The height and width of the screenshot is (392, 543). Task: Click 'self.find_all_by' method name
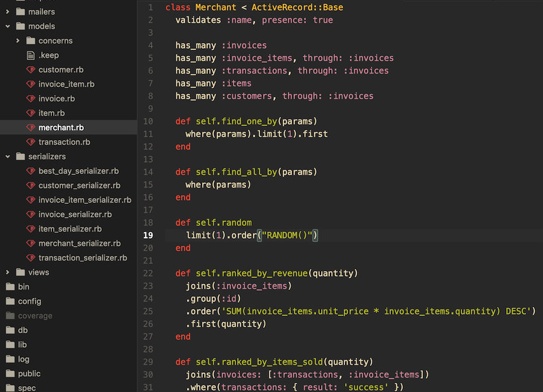(x=237, y=172)
